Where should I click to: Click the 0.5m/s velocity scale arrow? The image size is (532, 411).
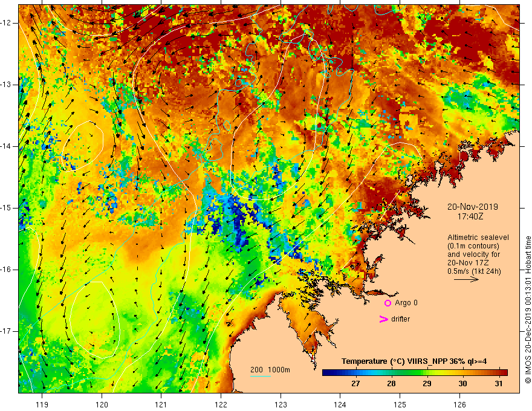[466, 279]
